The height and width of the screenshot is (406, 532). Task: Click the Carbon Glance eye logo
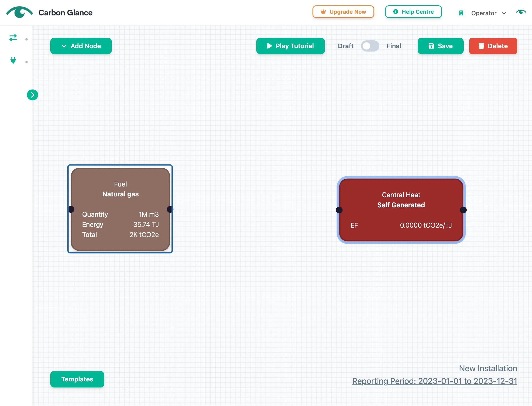click(x=20, y=12)
